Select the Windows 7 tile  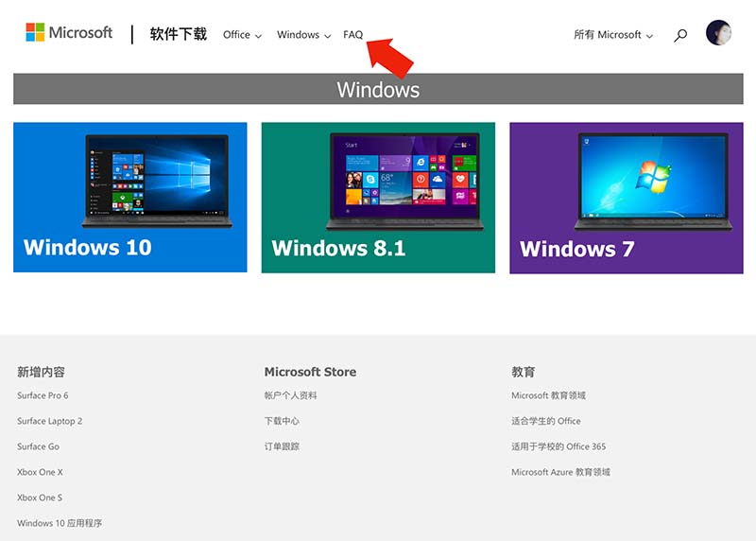tap(626, 197)
